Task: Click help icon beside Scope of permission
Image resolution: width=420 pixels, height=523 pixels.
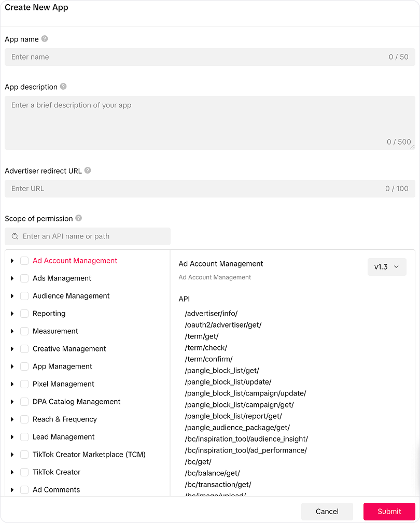Action: [x=78, y=218]
